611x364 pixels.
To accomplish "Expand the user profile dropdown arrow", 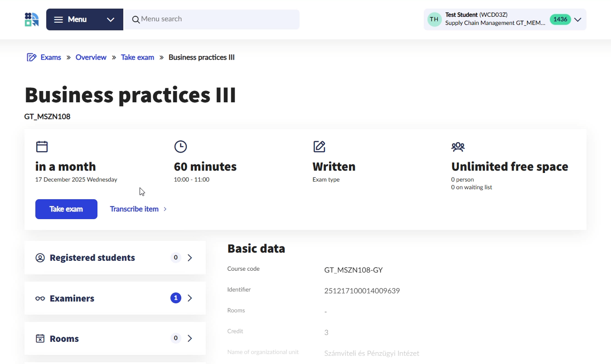I will [x=577, y=19].
